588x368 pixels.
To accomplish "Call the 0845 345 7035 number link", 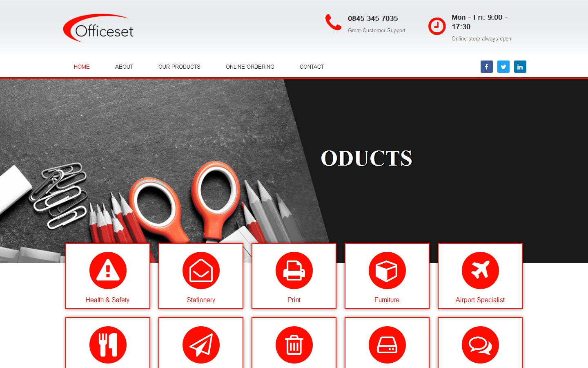I will 372,18.
